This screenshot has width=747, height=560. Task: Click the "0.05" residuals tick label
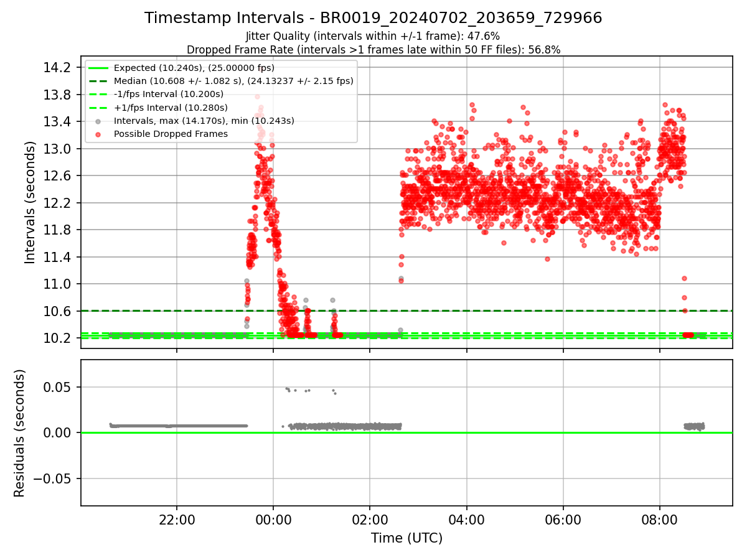pyautogui.click(x=58, y=387)
